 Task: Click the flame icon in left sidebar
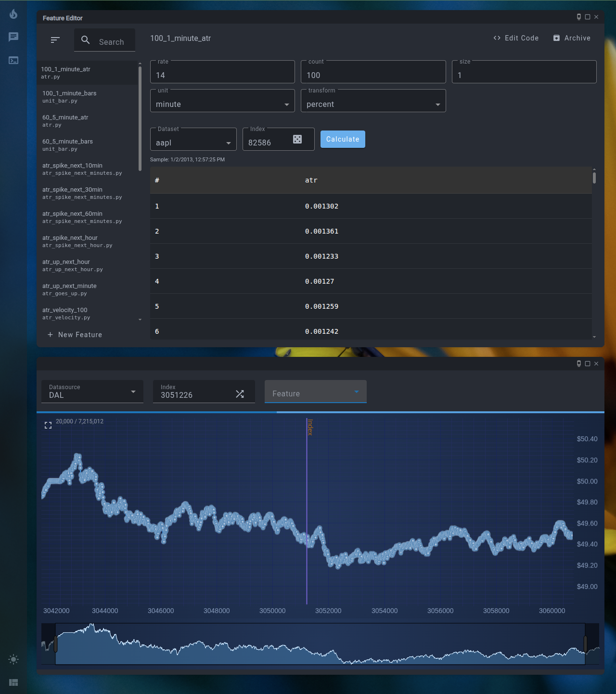13,14
